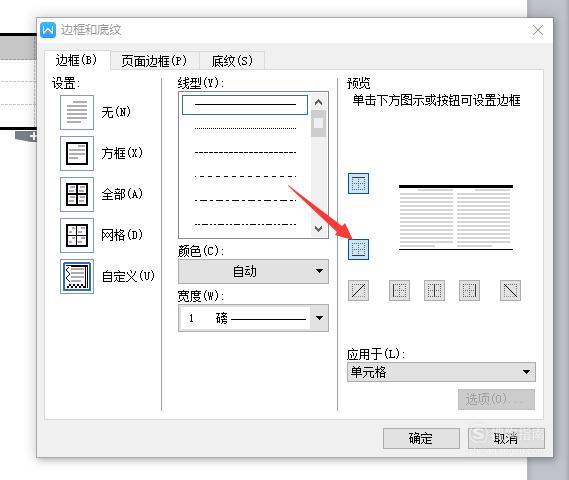Click the 方框(X) label text
The width and height of the screenshot is (569, 480).
[122, 153]
